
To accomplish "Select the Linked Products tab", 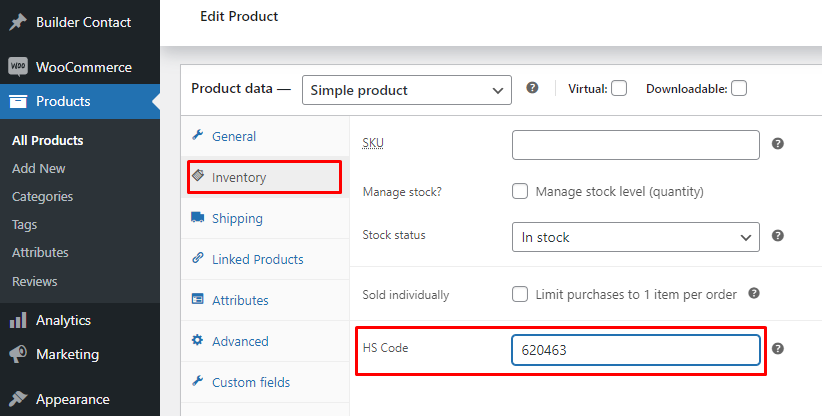I will (x=257, y=259).
